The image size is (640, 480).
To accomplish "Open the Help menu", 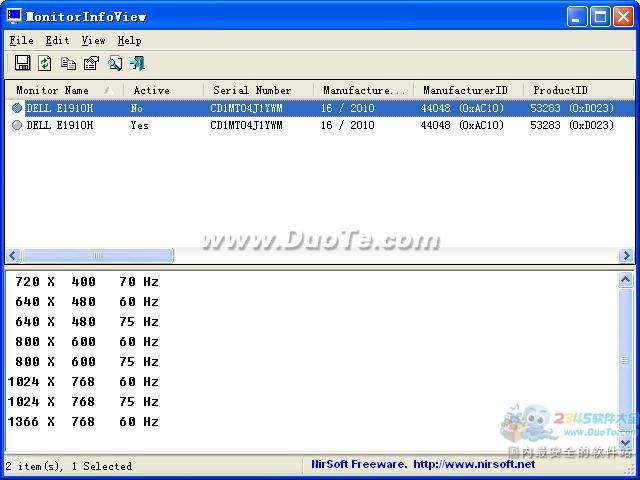I will [129, 40].
